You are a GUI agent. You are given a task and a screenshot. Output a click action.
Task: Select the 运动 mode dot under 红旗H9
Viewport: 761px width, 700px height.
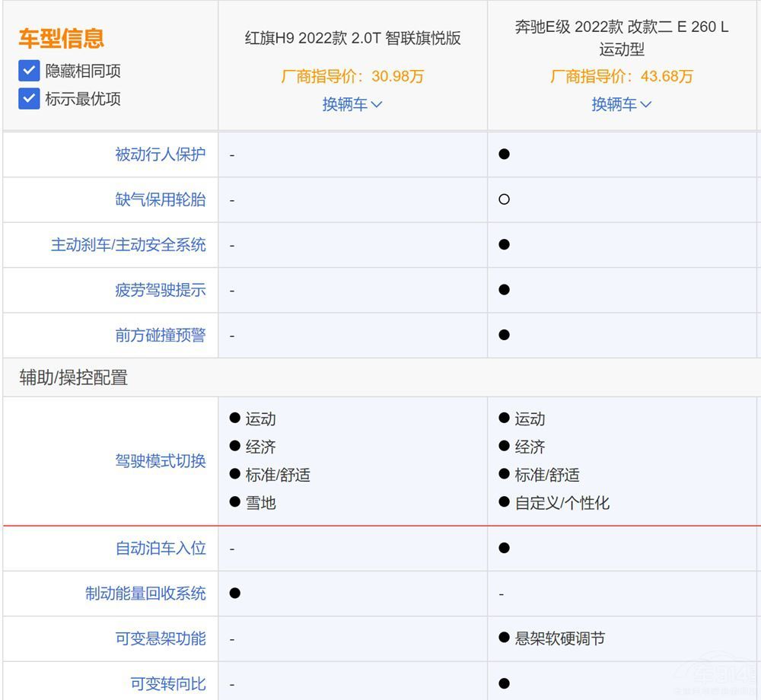pyautogui.click(x=234, y=418)
